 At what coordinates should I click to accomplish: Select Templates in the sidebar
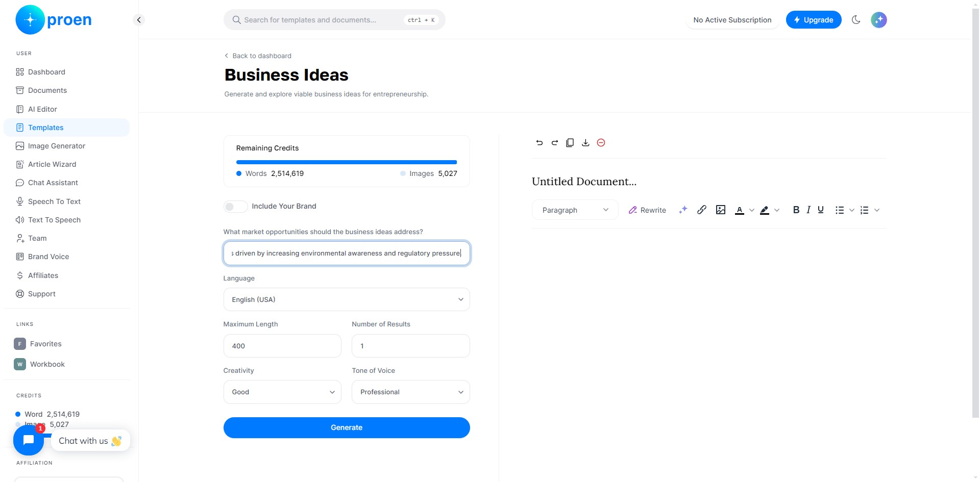pyautogui.click(x=66, y=128)
